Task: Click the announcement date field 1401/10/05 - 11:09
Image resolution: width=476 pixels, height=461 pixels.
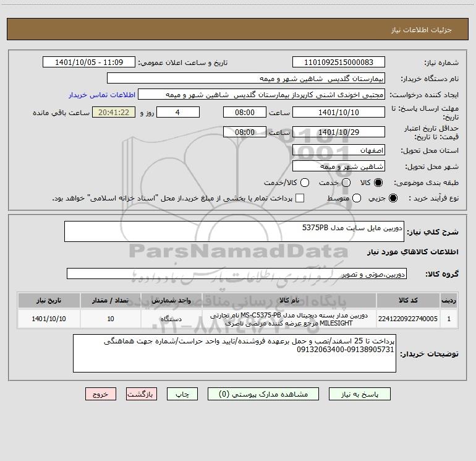Action: 89,62
